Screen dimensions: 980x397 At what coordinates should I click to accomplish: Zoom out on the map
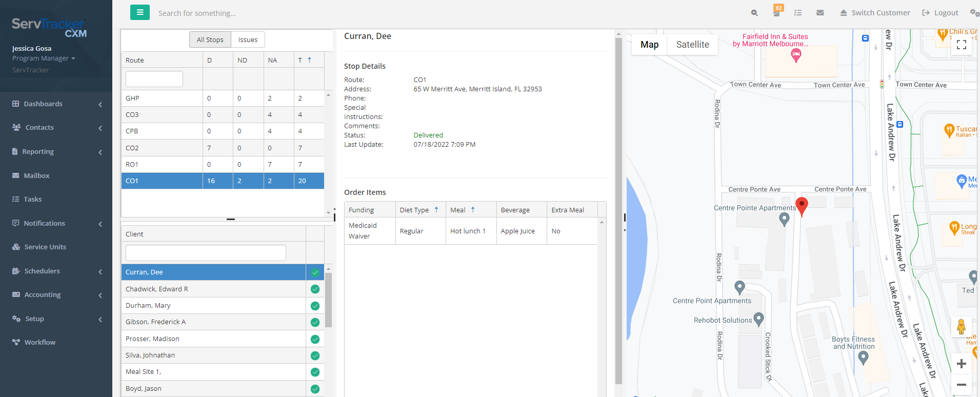[x=962, y=384]
